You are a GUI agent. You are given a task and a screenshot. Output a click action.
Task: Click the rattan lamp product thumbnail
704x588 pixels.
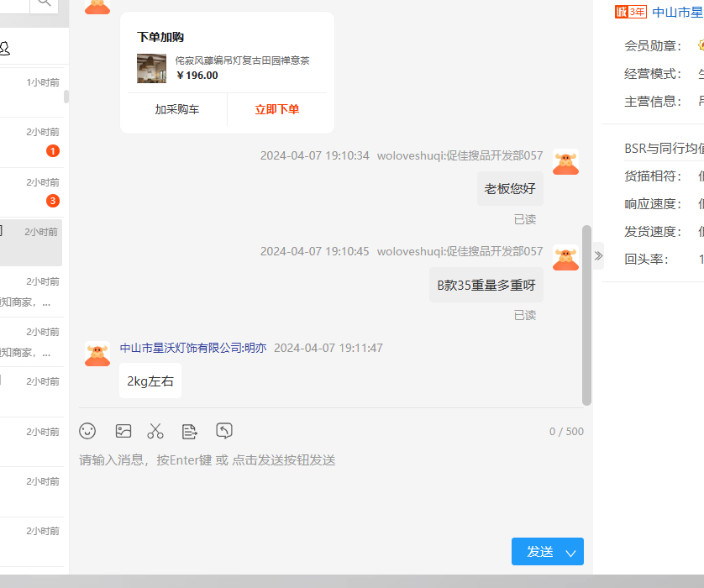(152, 68)
